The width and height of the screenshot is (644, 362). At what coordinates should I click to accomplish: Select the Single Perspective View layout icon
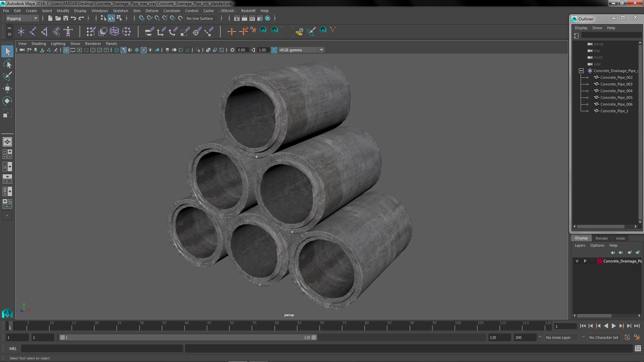coord(7,142)
